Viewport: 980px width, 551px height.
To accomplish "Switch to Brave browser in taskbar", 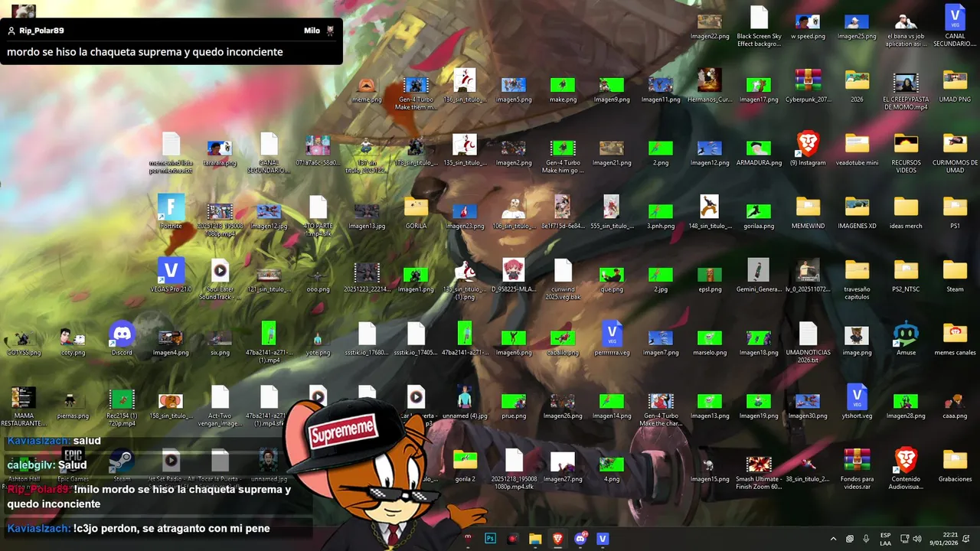I will tap(557, 539).
